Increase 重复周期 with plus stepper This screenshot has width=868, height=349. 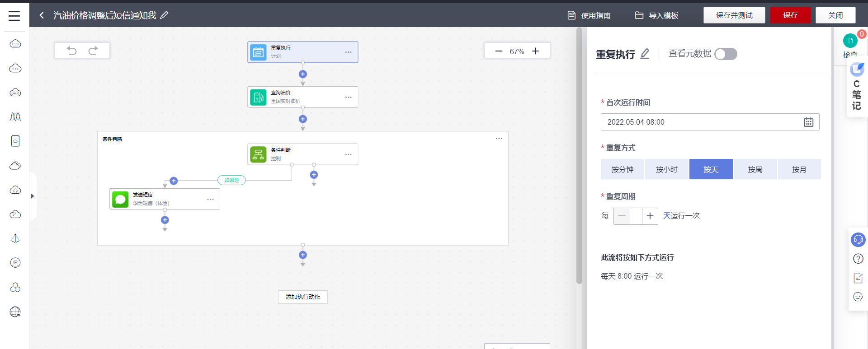point(650,216)
